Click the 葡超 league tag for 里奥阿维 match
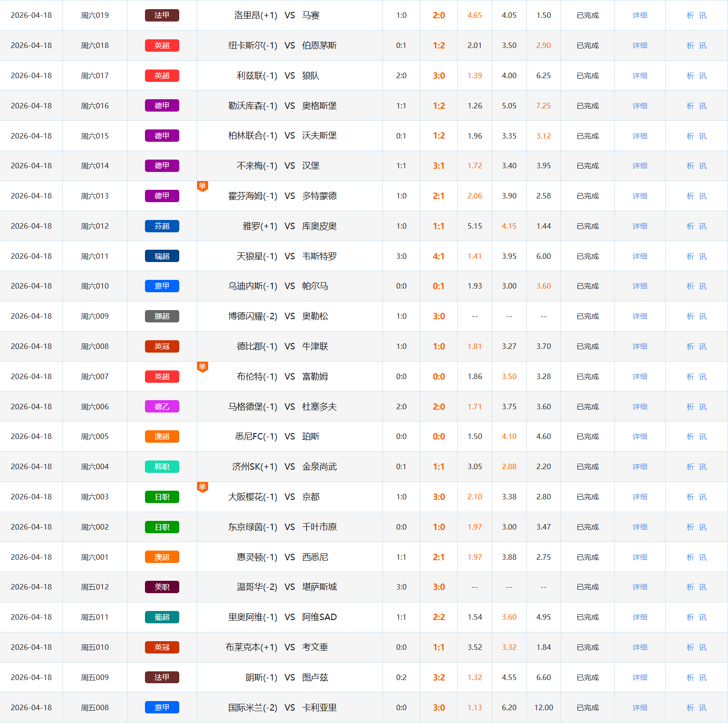 coord(162,617)
